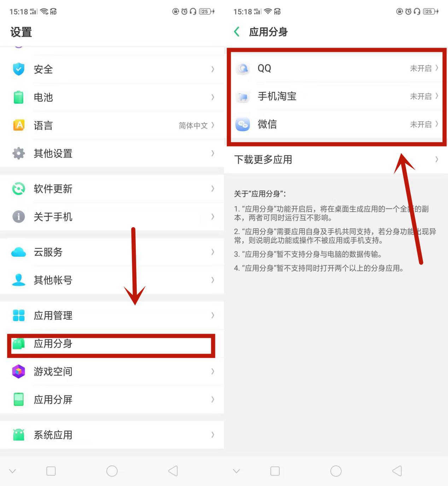The width and height of the screenshot is (448, 486).
Task: Open the WeChat clone entry via its icon
Action: pos(243,125)
